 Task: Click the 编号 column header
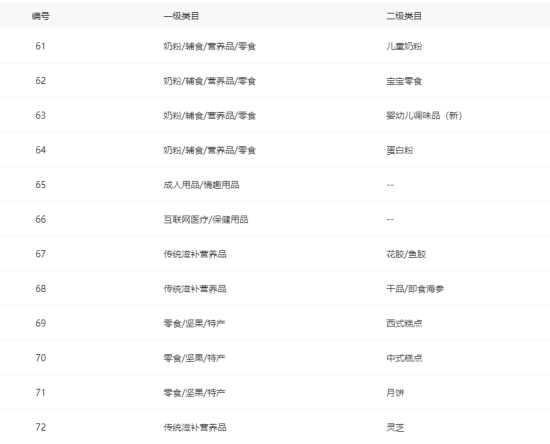click(x=41, y=16)
